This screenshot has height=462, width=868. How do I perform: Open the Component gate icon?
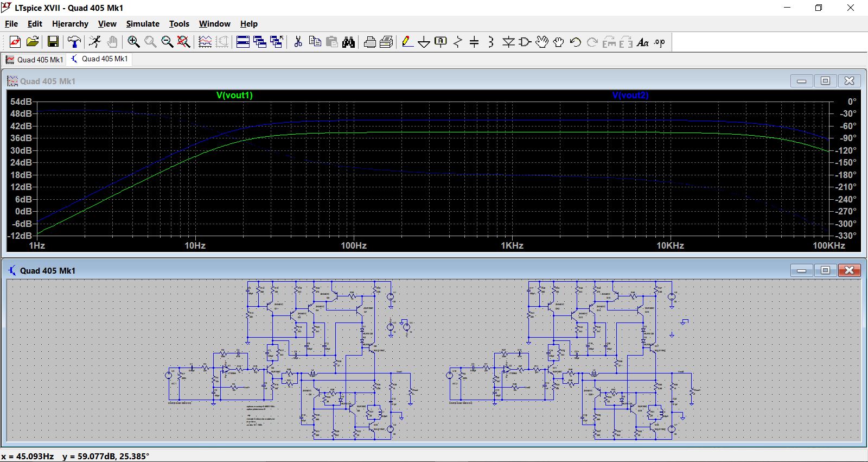tap(525, 42)
